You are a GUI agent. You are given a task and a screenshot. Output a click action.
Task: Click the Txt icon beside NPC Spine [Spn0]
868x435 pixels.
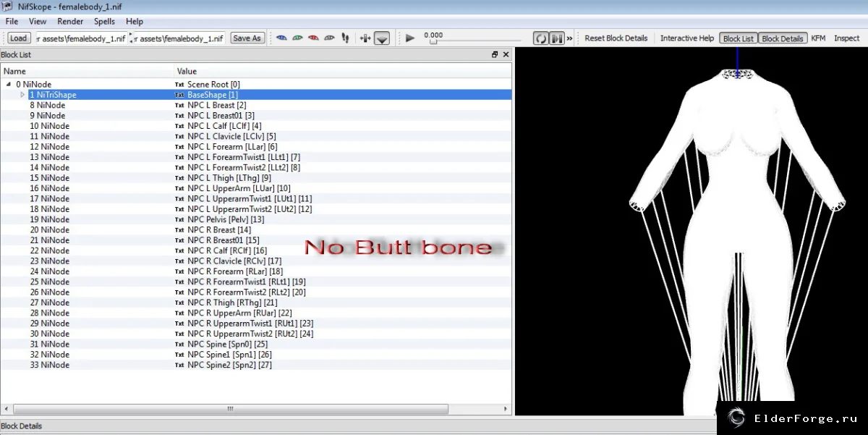click(x=179, y=344)
